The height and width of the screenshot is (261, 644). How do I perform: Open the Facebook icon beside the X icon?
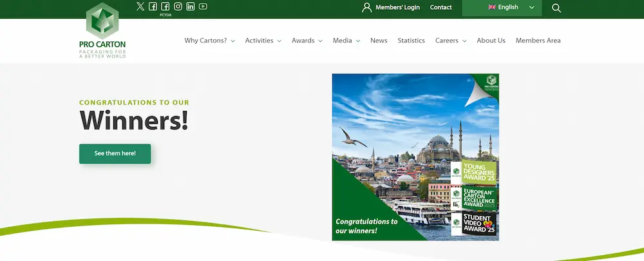coord(153,6)
